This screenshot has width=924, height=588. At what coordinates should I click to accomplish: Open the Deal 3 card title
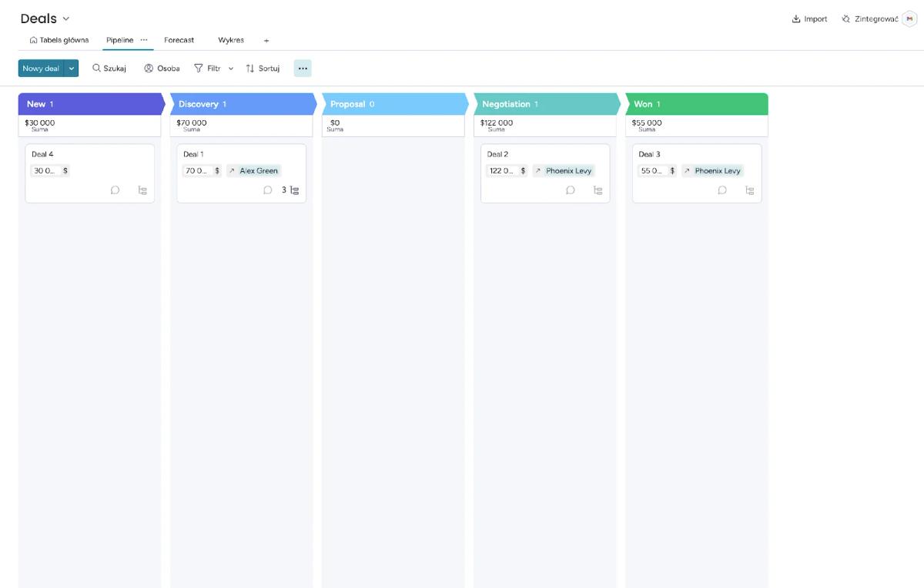tap(649, 154)
